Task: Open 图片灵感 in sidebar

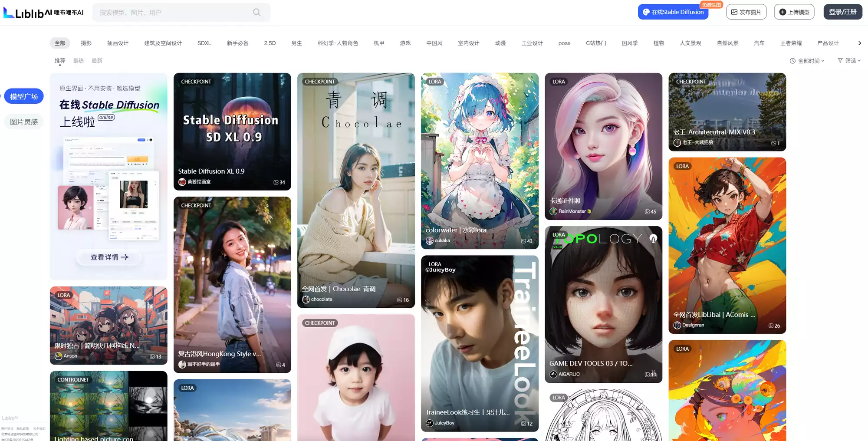Action: pos(24,122)
